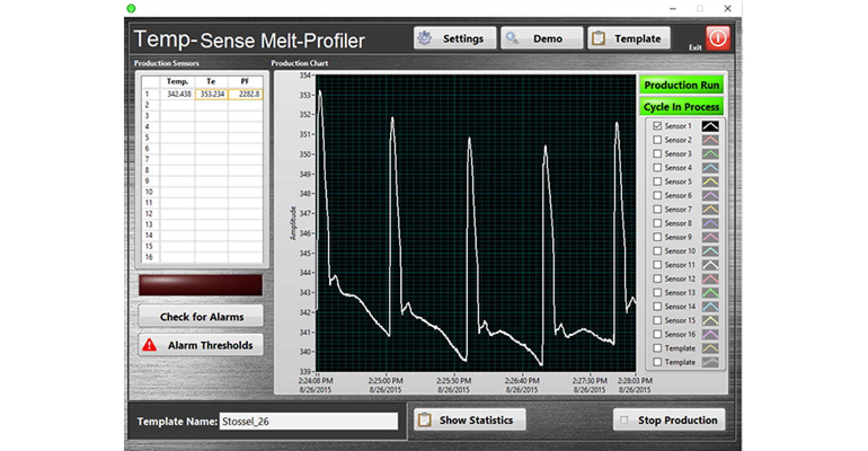The height and width of the screenshot is (451, 868).
Task: Click the Sensor 8 plot style icon
Action: pos(710,223)
